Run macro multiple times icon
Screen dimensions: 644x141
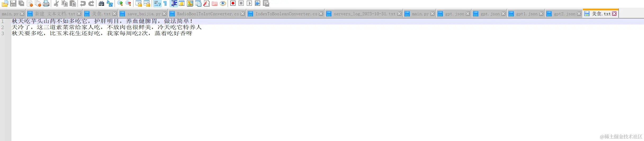click(x=258, y=3)
